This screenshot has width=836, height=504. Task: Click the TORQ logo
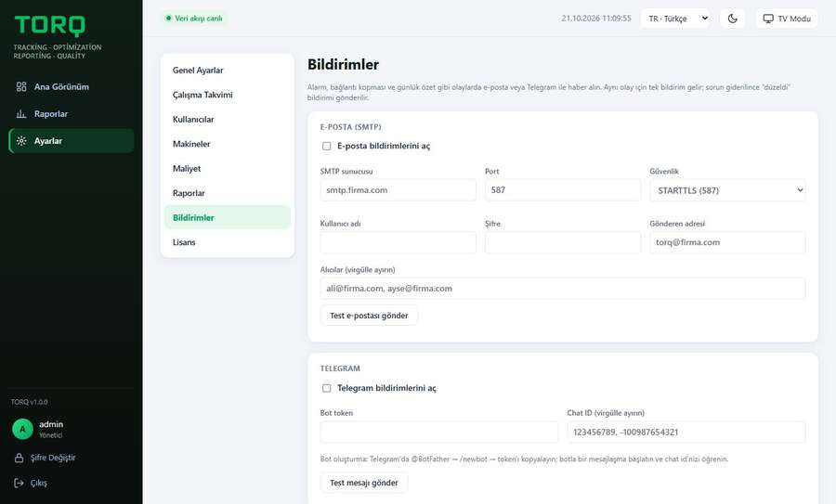tap(49, 26)
